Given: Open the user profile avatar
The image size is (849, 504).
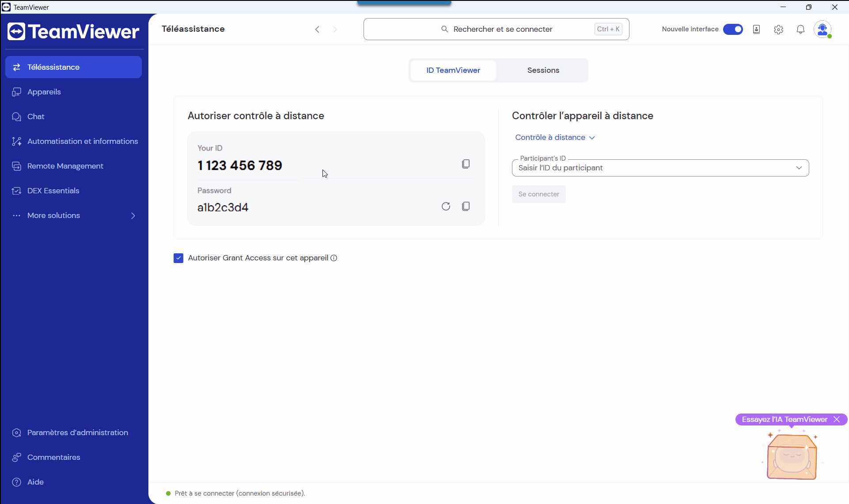Looking at the screenshot, I should pyautogui.click(x=822, y=29).
